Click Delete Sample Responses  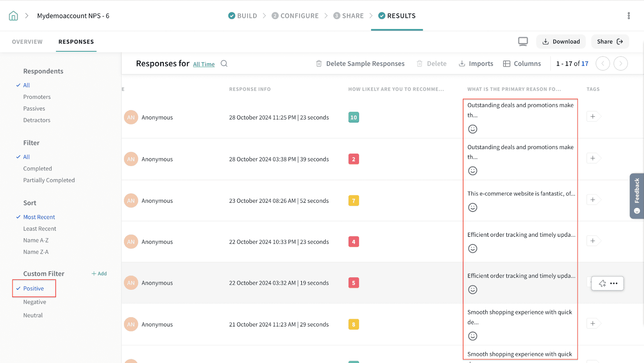tap(360, 64)
